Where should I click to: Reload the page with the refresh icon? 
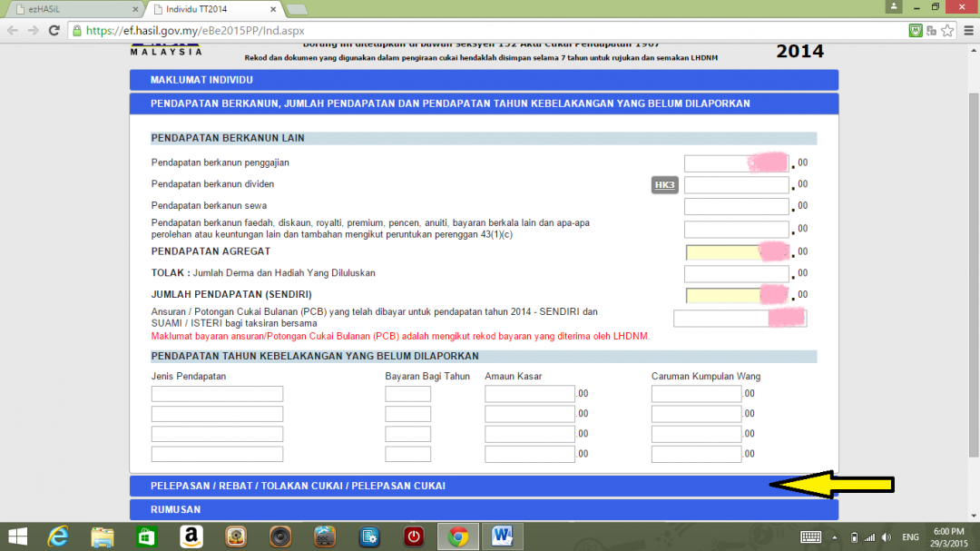coord(54,31)
